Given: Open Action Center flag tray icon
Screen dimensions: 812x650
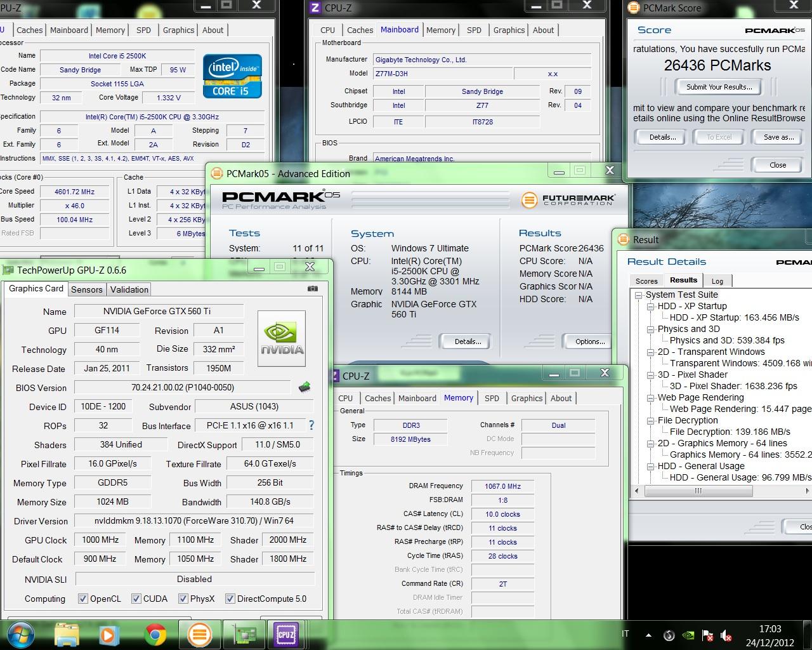Looking at the screenshot, I should tap(708, 635).
